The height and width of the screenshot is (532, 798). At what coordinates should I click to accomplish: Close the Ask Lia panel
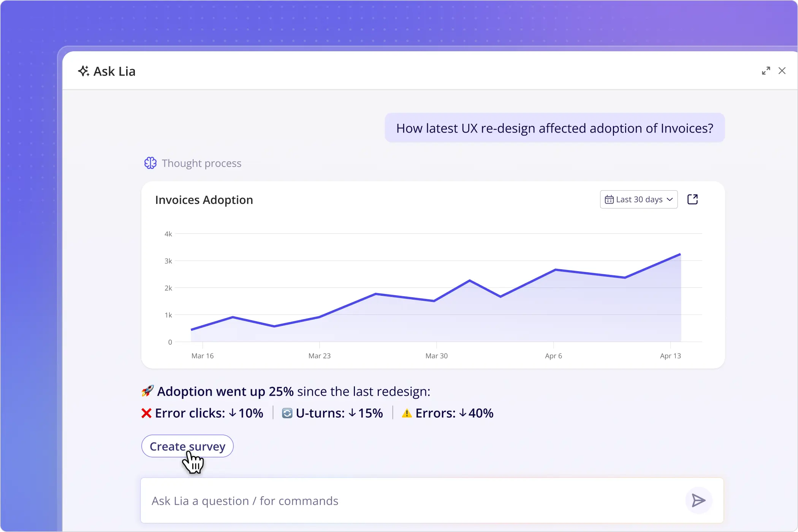782,71
